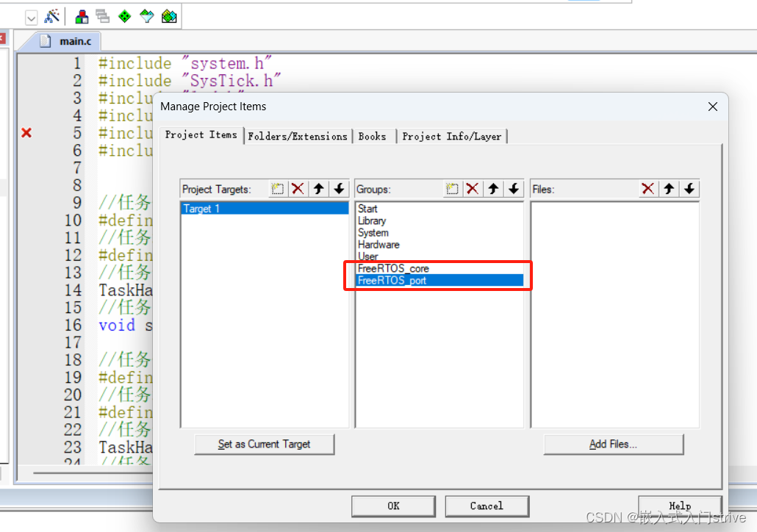The width and height of the screenshot is (757, 532).
Task: Click Set as Current Target button
Action: click(264, 444)
